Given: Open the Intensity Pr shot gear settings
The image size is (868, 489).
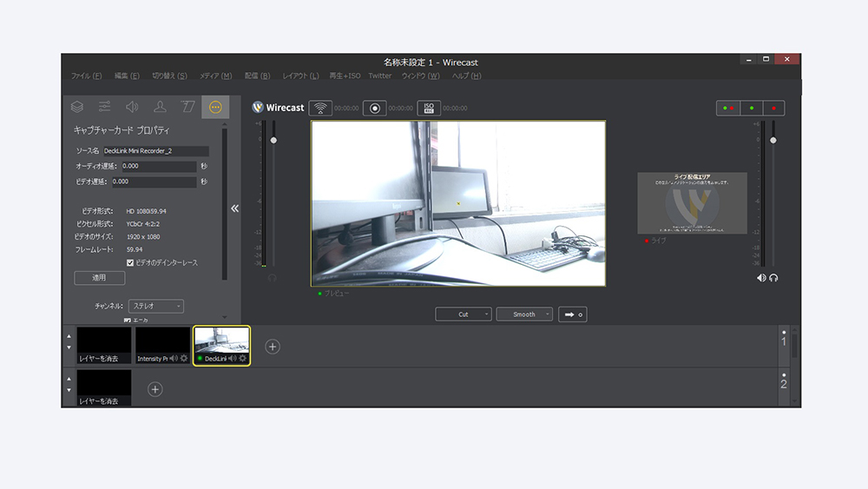Looking at the screenshot, I should point(184,359).
